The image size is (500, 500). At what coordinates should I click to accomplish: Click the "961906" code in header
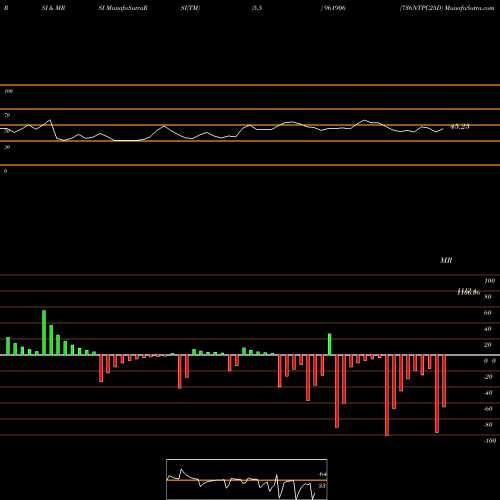click(x=334, y=8)
